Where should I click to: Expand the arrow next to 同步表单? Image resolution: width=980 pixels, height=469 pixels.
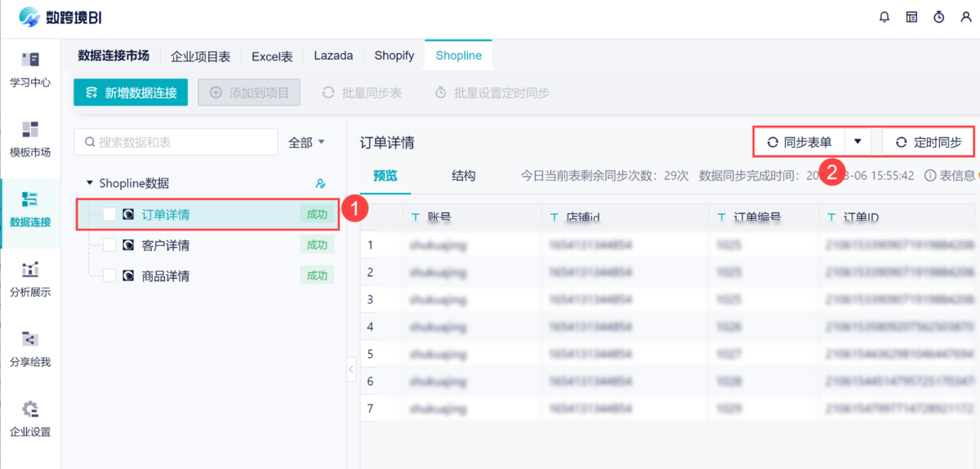(x=857, y=141)
